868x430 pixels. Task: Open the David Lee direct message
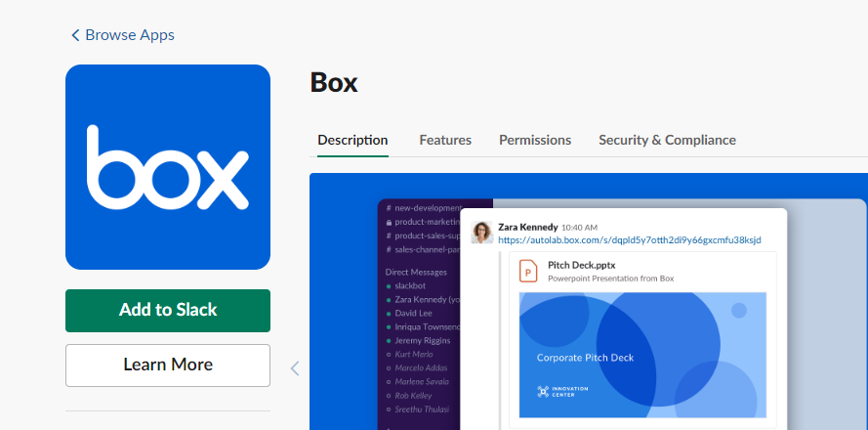[409, 313]
